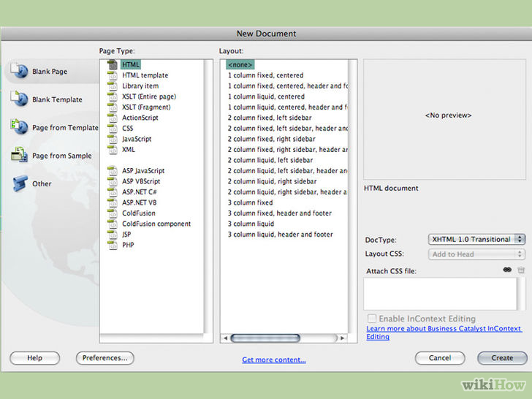
Task: Select the Blank Page category icon
Action: click(x=18, y=71)
